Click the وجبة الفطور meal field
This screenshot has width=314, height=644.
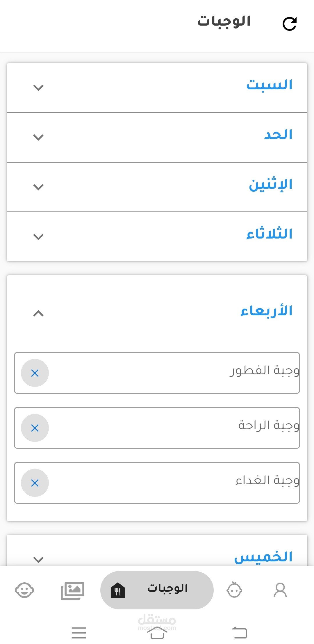[174, 372]
